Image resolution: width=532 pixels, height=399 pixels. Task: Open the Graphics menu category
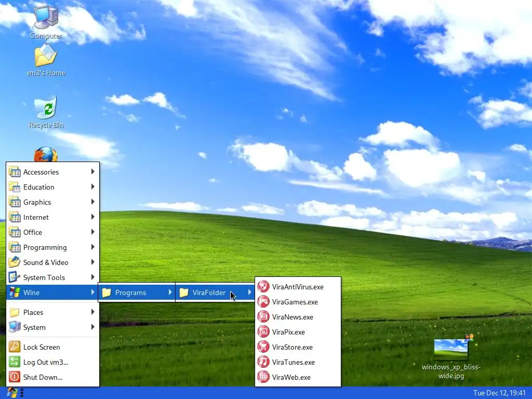tap(52, 202)
